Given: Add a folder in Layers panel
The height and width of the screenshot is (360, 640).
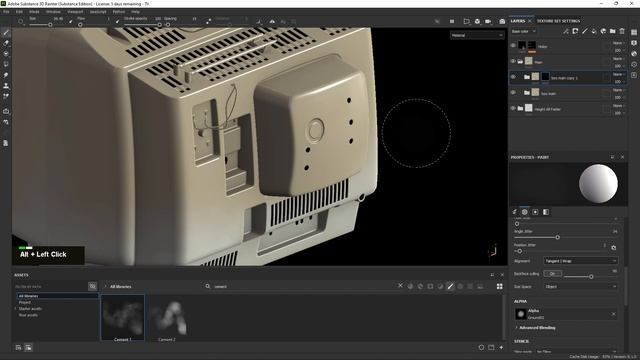Looking at the screenshot, I should click(613, 31).
